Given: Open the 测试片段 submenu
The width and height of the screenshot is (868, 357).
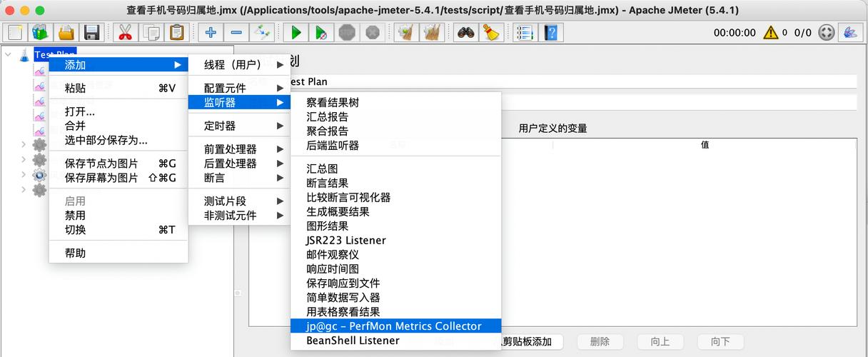Looking at the screenshot, I should pyautogui.click(x=239, y=201).
